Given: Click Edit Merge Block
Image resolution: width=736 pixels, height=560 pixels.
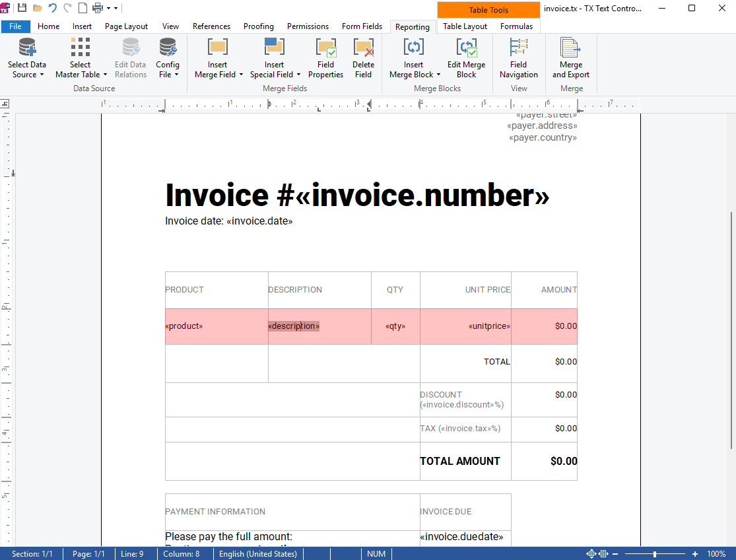Looking at the screenshot, I should 466,57.
